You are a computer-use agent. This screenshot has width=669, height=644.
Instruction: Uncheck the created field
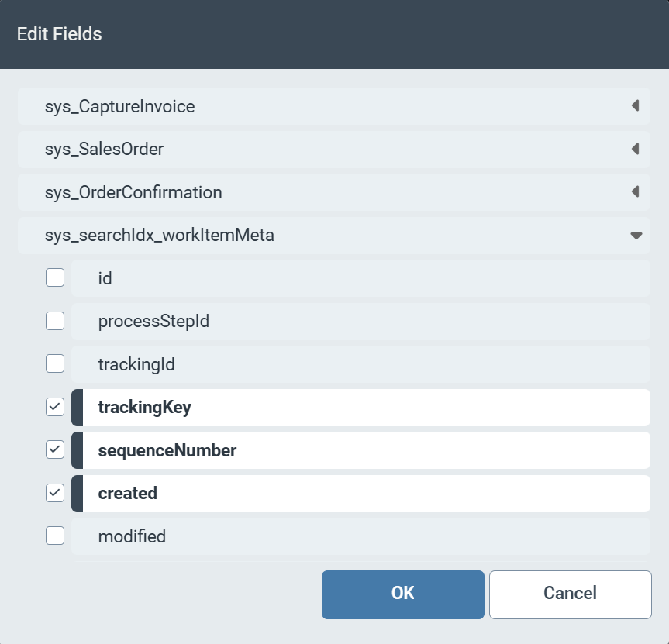54,493
